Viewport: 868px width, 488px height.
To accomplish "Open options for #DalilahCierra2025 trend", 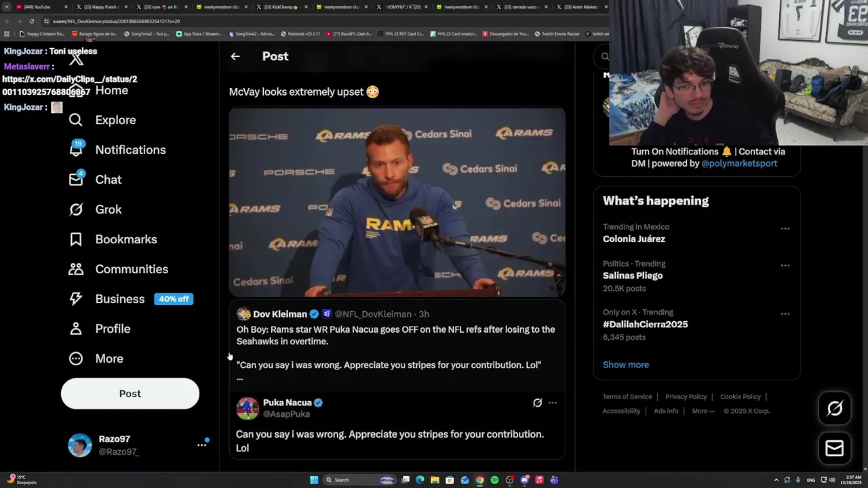I will (x=785, y=314).
